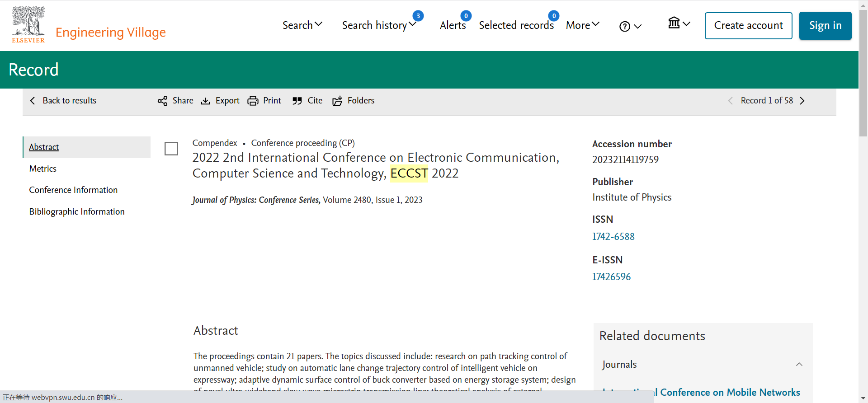Click the Export label in the toolbar

pos(227,101)
